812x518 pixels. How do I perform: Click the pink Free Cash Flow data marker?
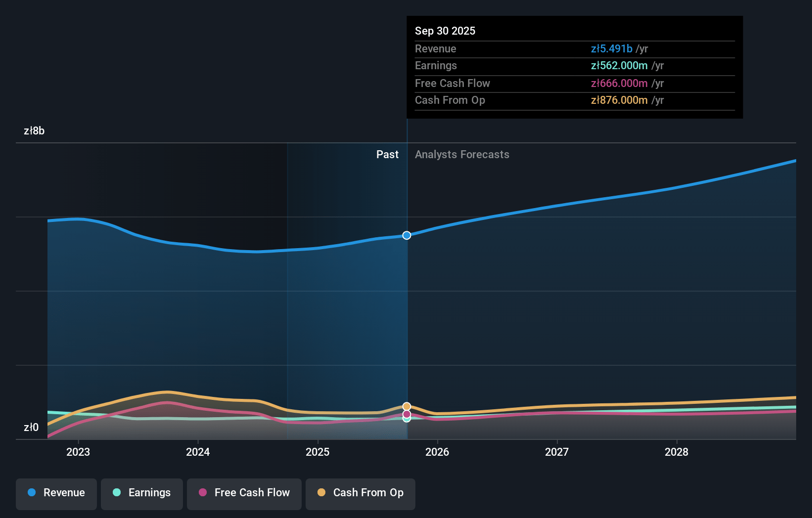tap(406, 414)
